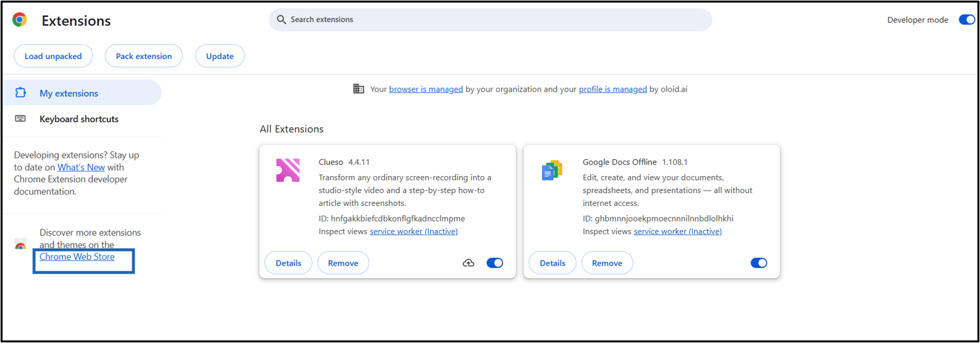
Task: Click the Extensions page title
Action: point(76,21)
